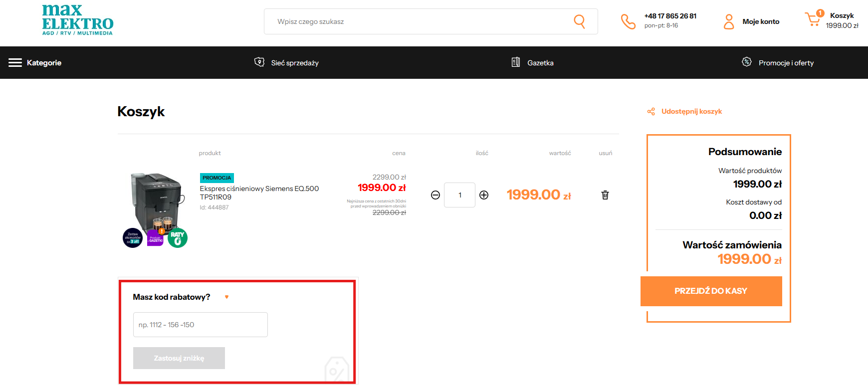
Task: Click the red 1999.00 zł promo price
Action: [x=382, y=188]
